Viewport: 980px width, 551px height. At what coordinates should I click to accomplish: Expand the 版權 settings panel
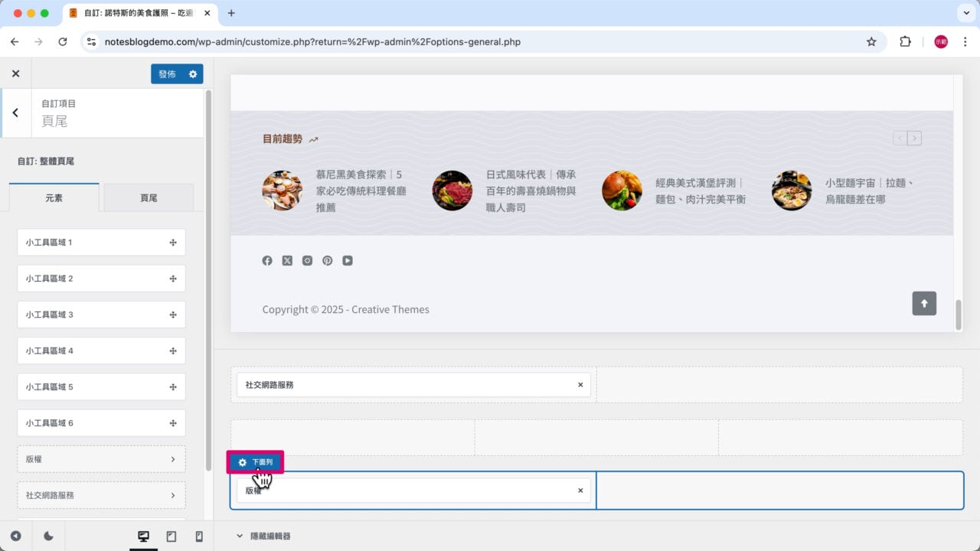tap(100, 458)
